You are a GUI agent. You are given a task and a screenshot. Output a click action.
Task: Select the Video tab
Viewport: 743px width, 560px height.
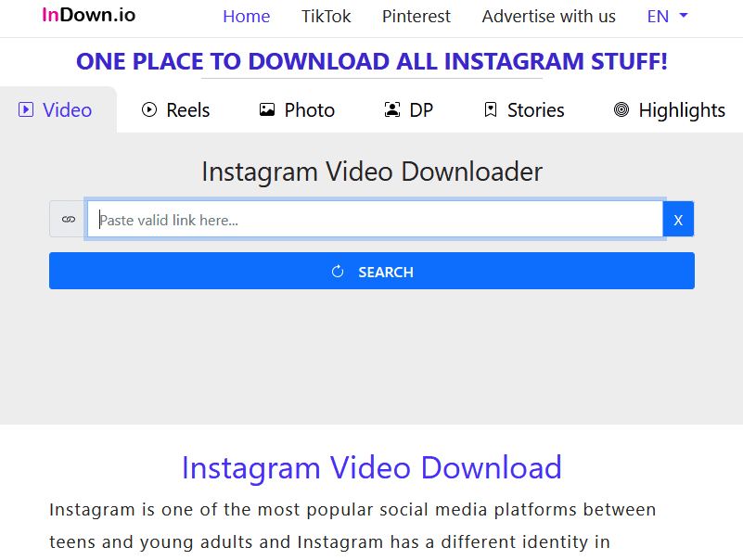click(x=58, y=110)
